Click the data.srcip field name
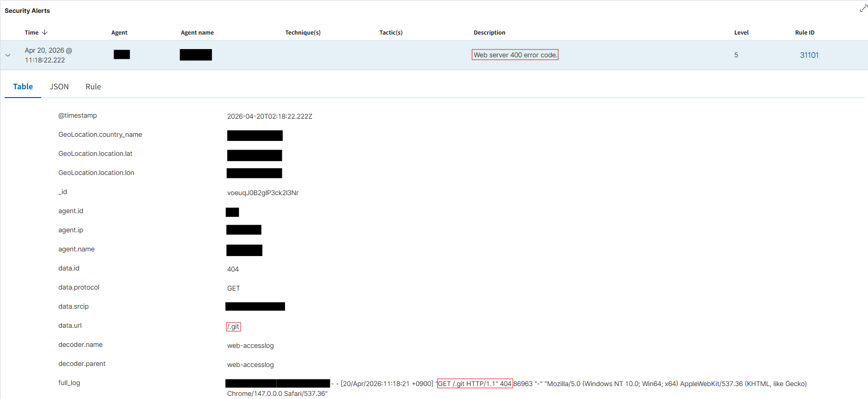This screenshot has width=868, height=399. point(73,307)
